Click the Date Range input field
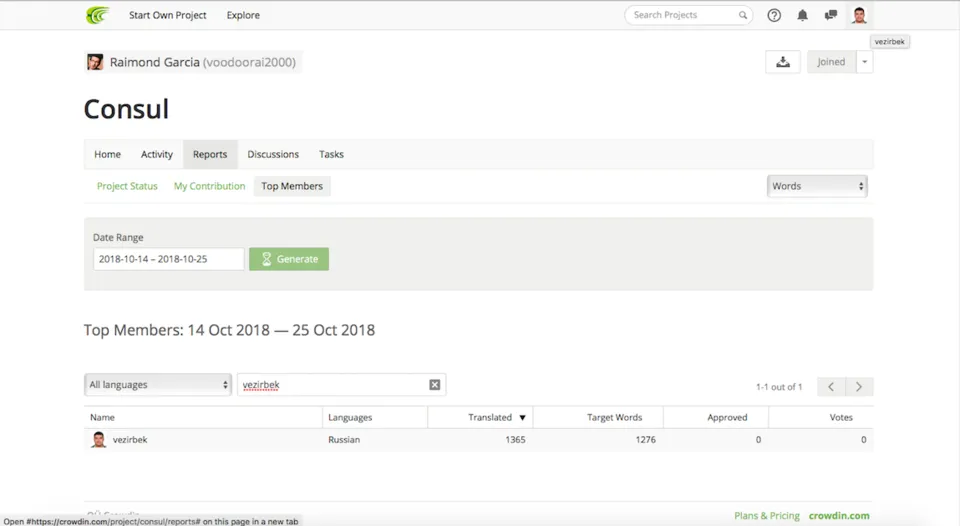This screenshot has width=960, height=526. tap(168, 259)
